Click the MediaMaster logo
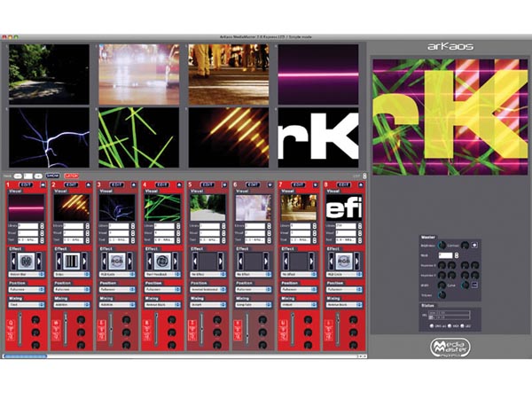The height and width of the screenshot is (399, 532). click(450, 348)
